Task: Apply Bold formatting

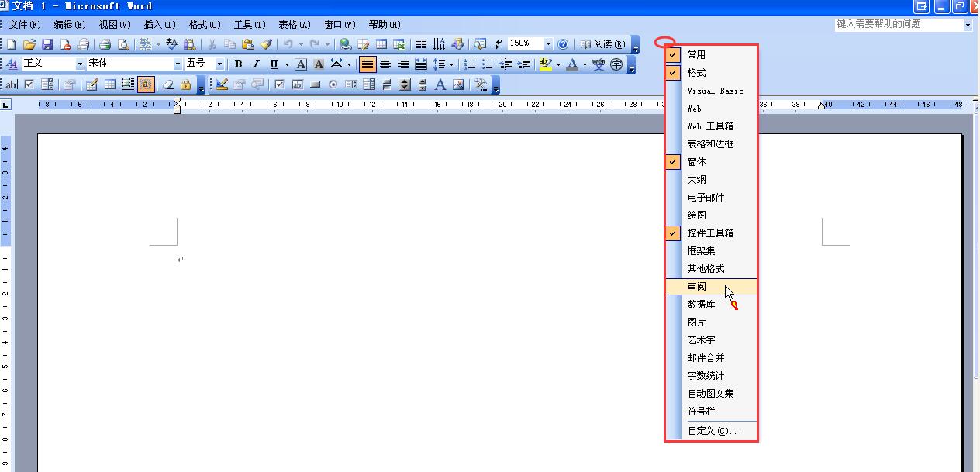Action: (x=239, y=64)
